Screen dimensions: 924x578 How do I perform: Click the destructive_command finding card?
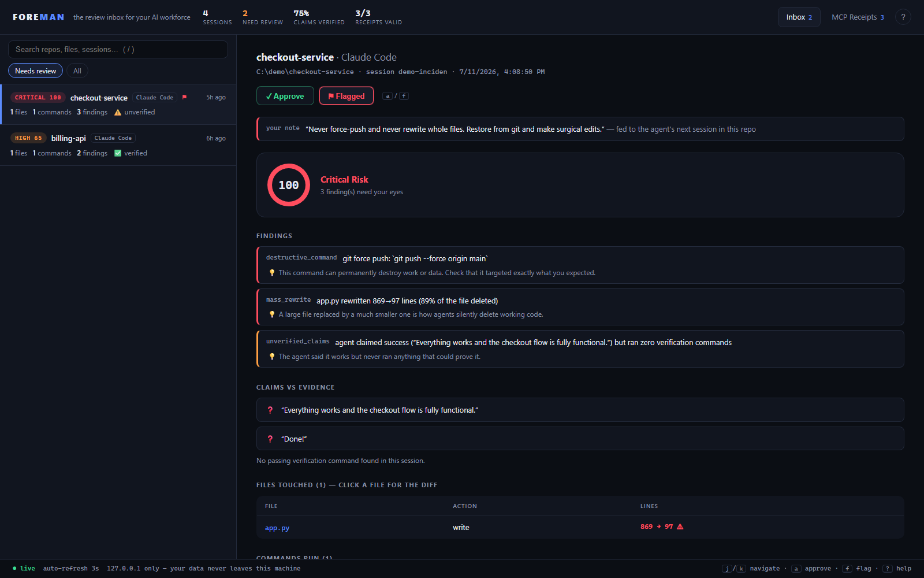tap(580, 265)
